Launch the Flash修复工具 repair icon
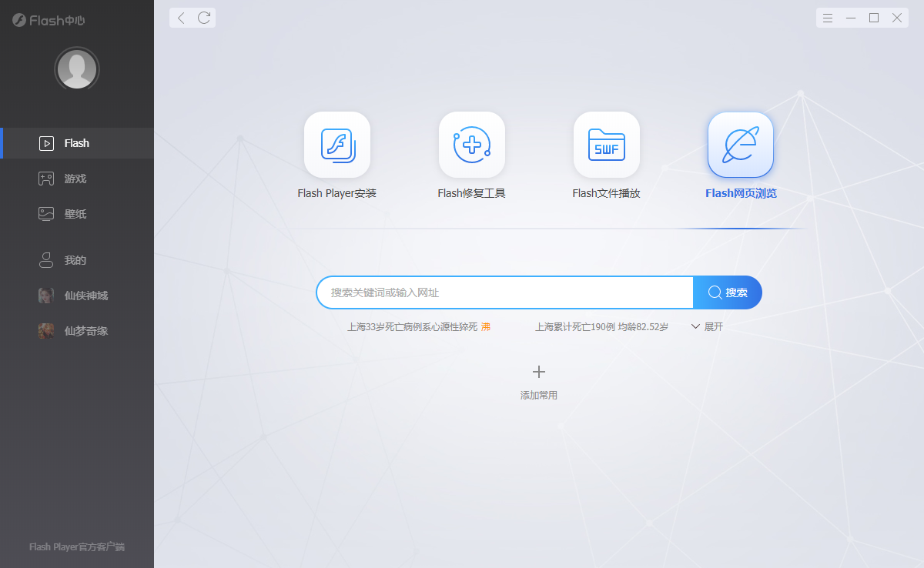 pyautogui.click(x=471, y=145)
